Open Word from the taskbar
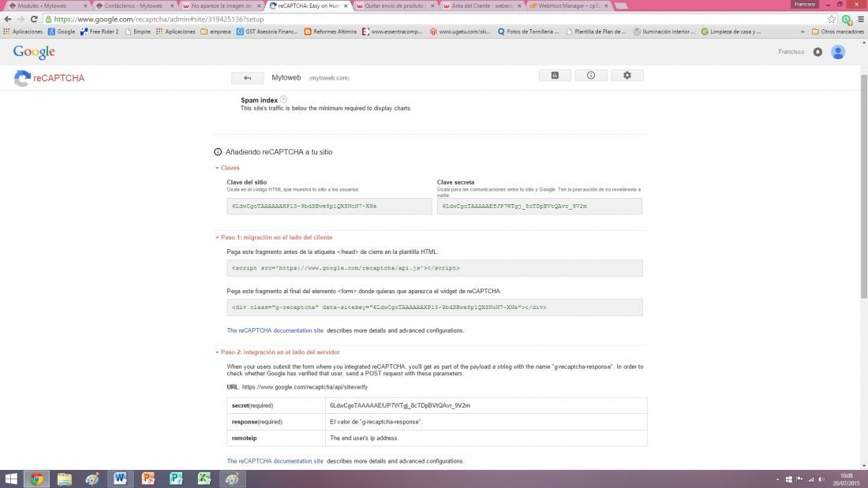868x488 pixels. click(x=120, y=479)
